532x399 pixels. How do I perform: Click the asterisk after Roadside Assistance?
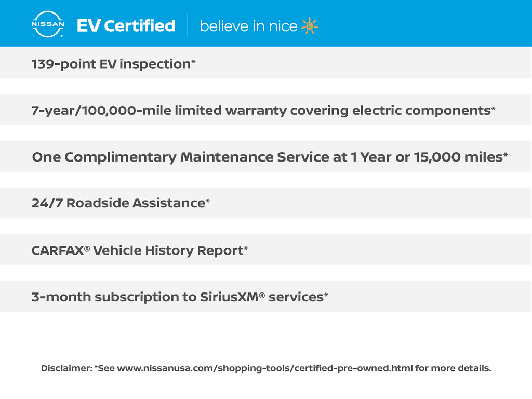pos(208,201)
